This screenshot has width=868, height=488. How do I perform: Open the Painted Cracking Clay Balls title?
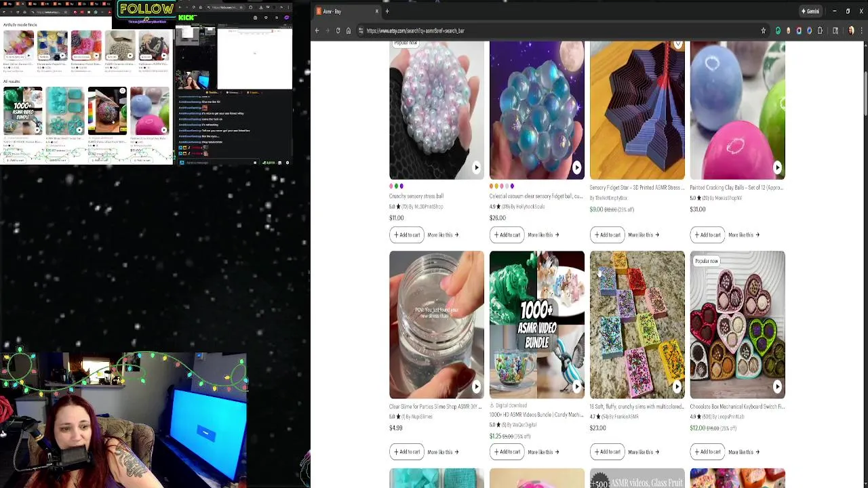click(x=737, y=188)
